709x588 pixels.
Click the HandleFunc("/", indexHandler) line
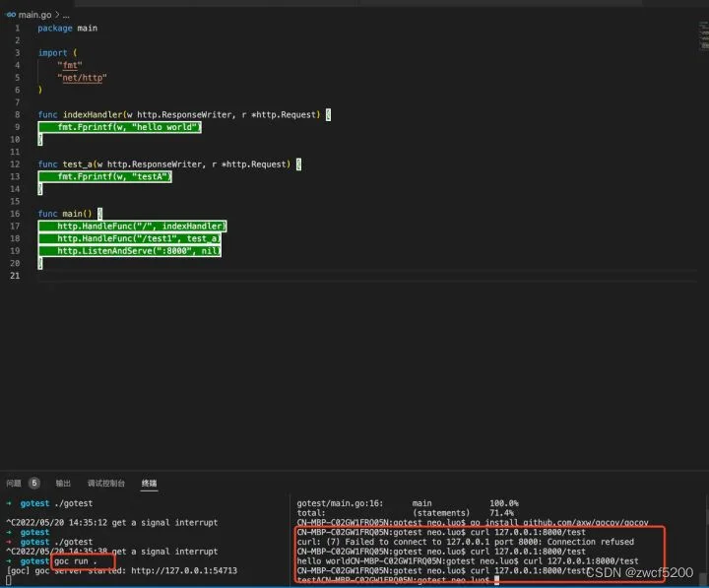(133, 227)
